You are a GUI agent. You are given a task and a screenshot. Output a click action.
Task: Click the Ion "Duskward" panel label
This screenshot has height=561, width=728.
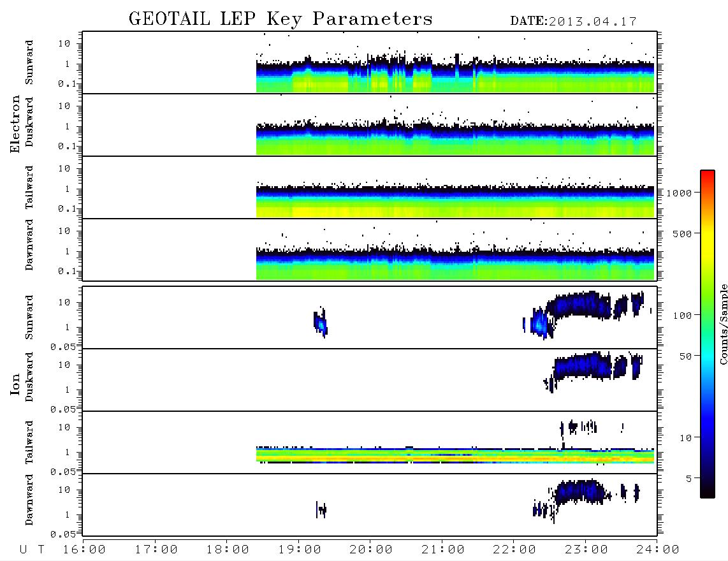click(x=29, y=377)
